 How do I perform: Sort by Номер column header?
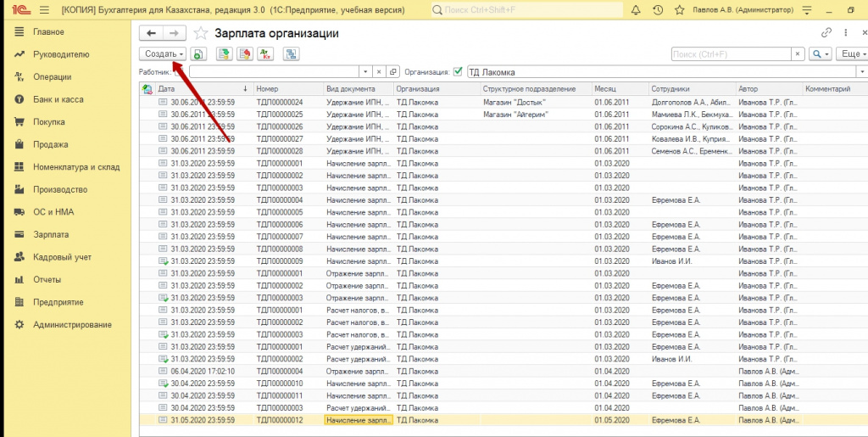[288, 88]
